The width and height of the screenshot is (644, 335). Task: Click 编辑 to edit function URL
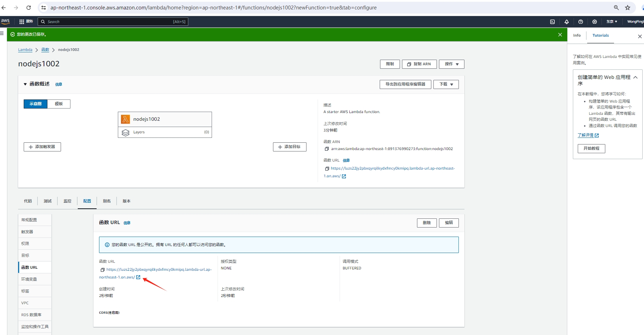449,223
